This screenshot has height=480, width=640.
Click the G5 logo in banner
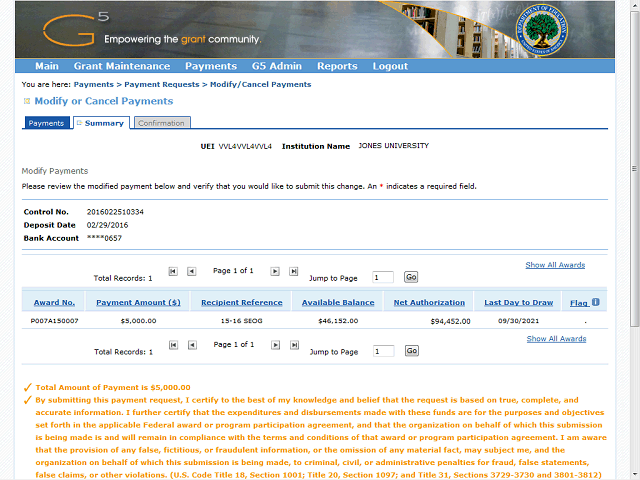(x=76, y=29)
